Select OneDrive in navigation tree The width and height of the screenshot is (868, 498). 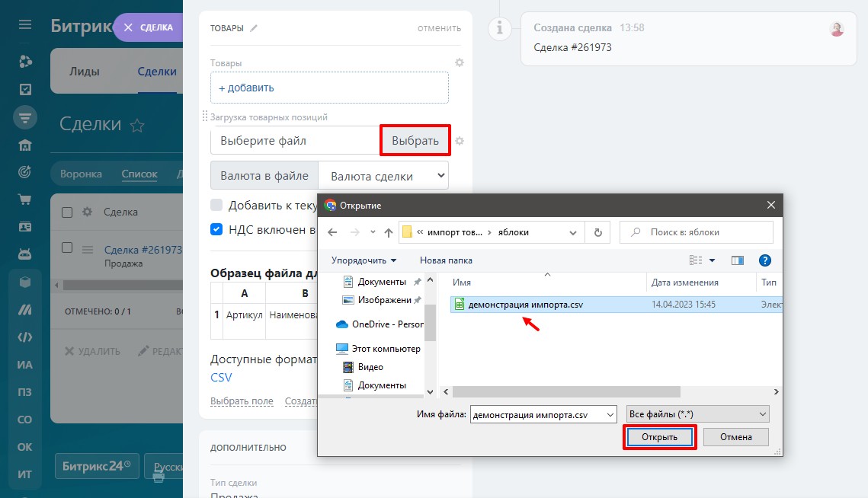pos(380,324)
